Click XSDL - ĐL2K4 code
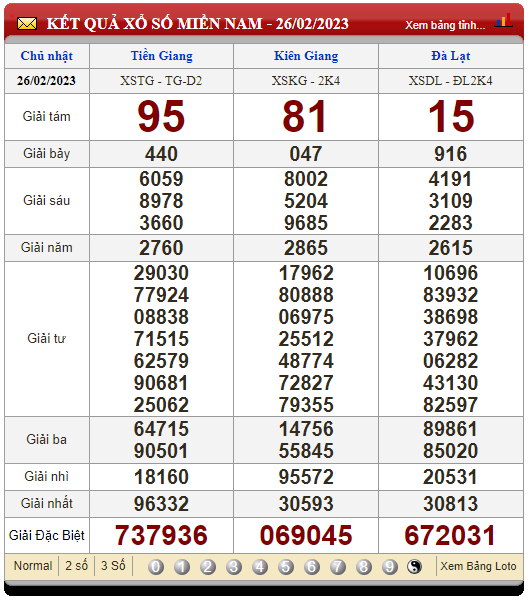The width and height of the screenshot is (529, 596). point(450,81)
